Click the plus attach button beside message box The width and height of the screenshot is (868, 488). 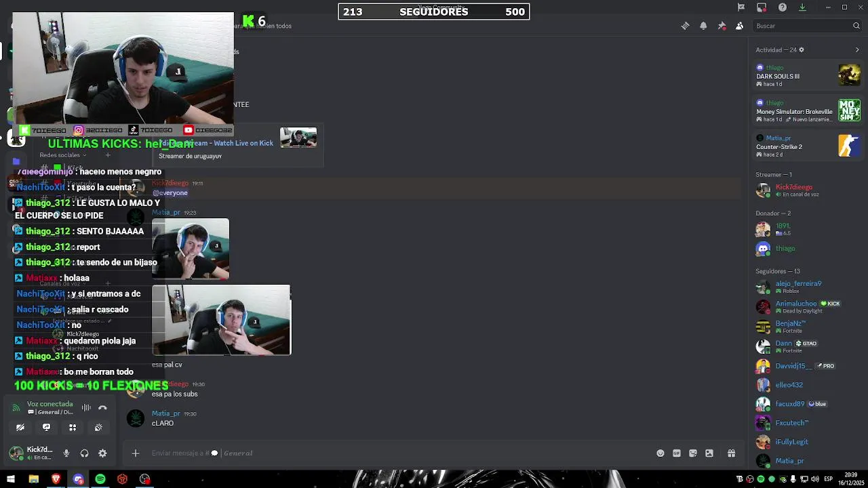pyautogui.click(x=136, y=453)
